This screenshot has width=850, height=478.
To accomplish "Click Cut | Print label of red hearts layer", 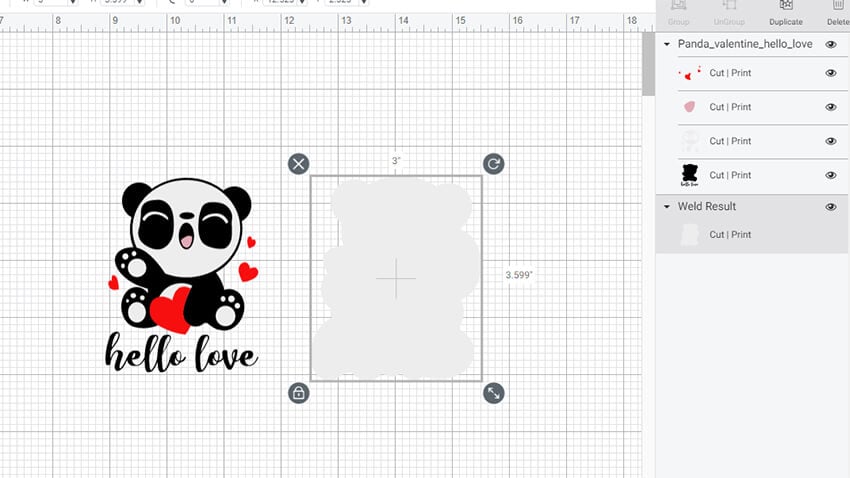I will 730,73.
